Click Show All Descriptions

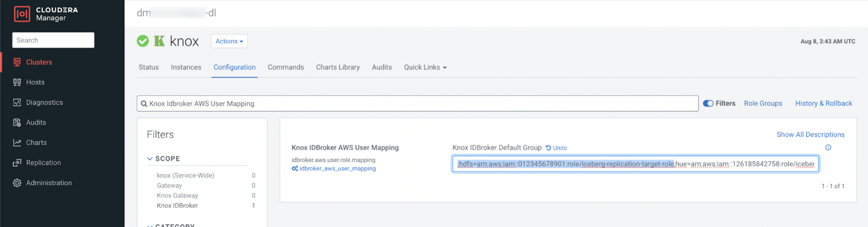(x=810, y=135)
